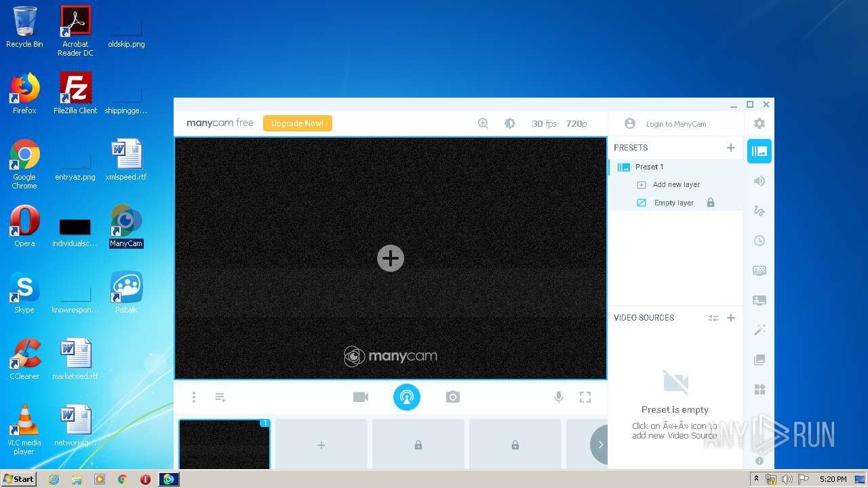Select the Empty layer row
The height and width of the screenshot is (488, 868).
pos(675,203)
